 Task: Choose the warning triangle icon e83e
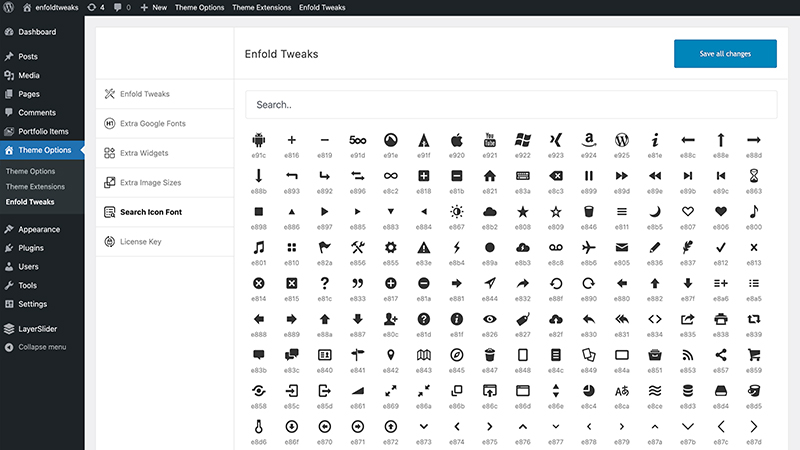pos(424,247)
